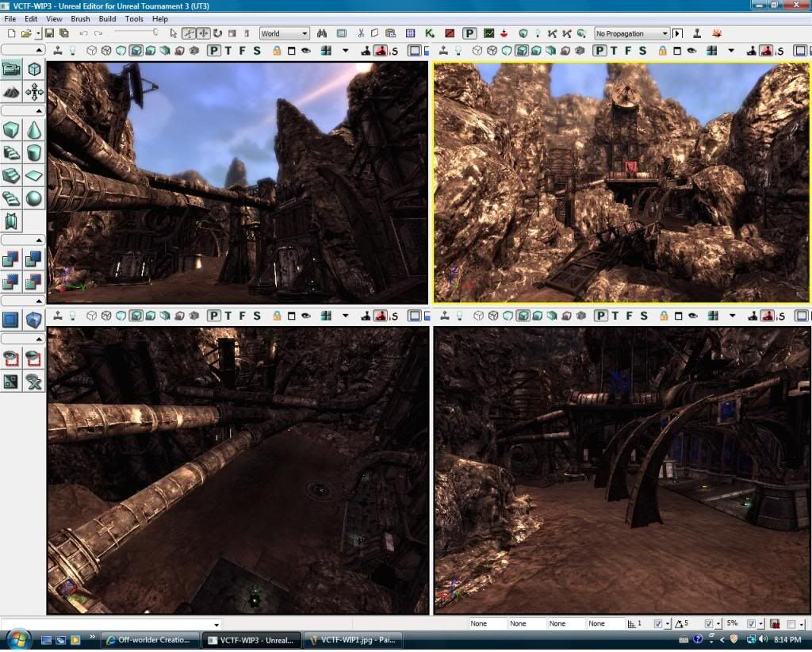Viewport: 812px width, 652px height.
Task: Open the Edit menu
Action: click(31, 19)
